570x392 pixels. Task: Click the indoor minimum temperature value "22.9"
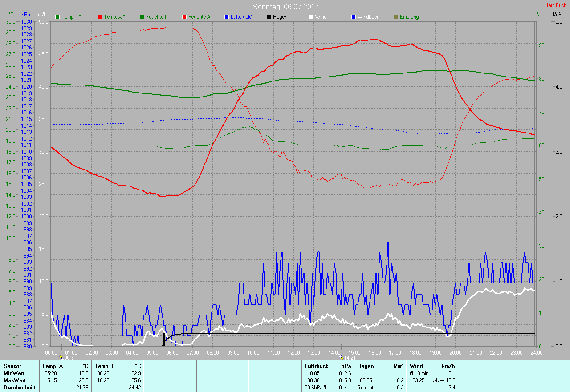136,373
